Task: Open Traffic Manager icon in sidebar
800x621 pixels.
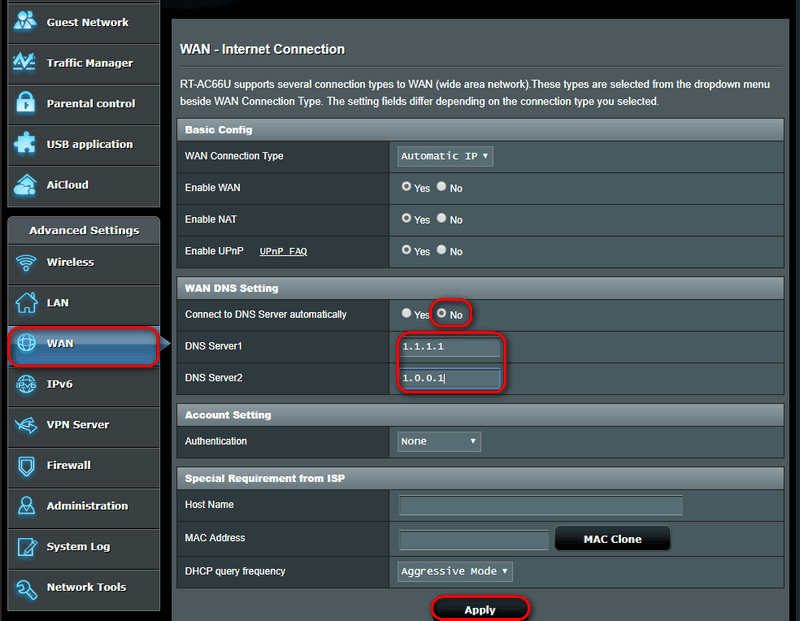Action: point(25,62)
